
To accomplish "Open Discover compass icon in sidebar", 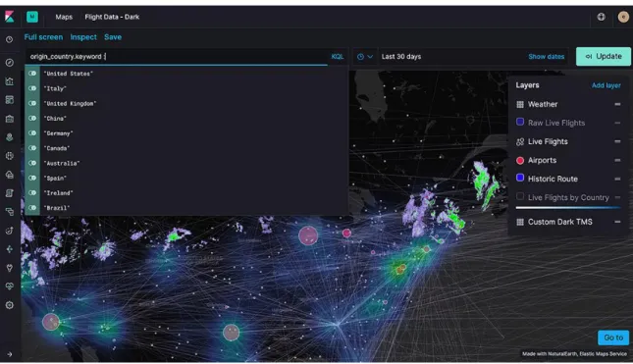I will (x=9, y=63).
